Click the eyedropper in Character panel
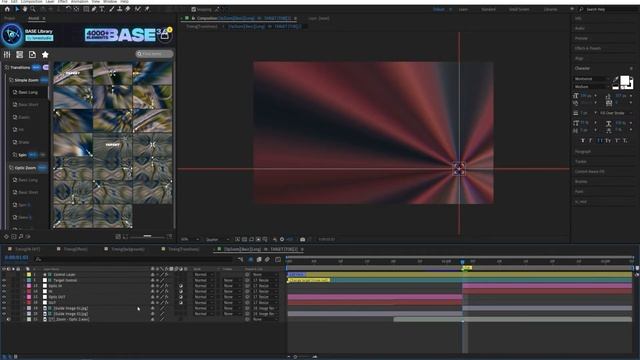This screenshot has height=360, width=640. coord(616,80)
